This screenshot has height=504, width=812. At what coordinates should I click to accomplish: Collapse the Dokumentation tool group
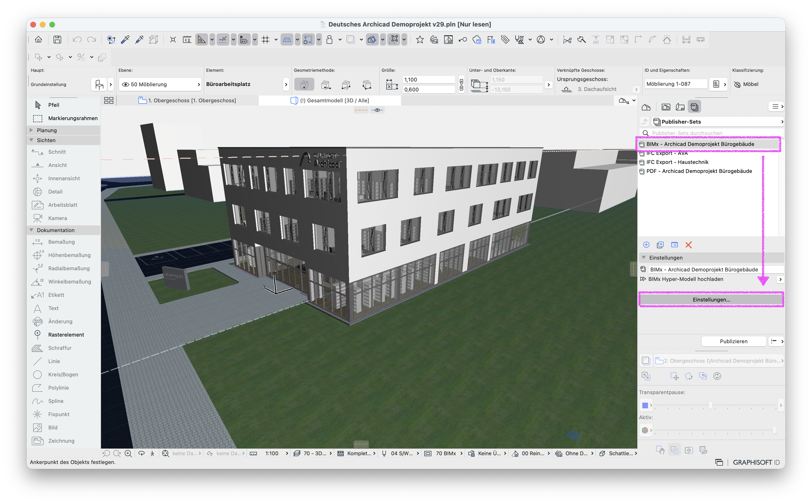[x=31, y=230]
